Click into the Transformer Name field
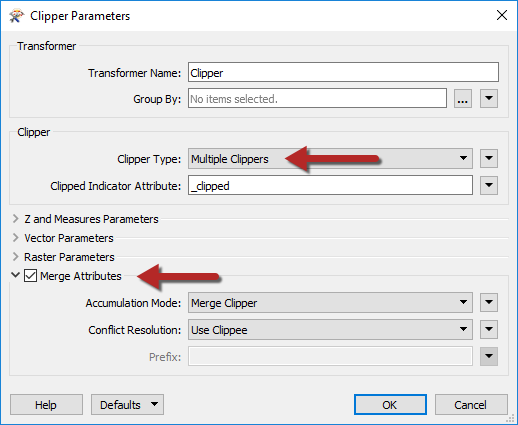Viewport: 518px width, 425px height. [x=343, y=72]
